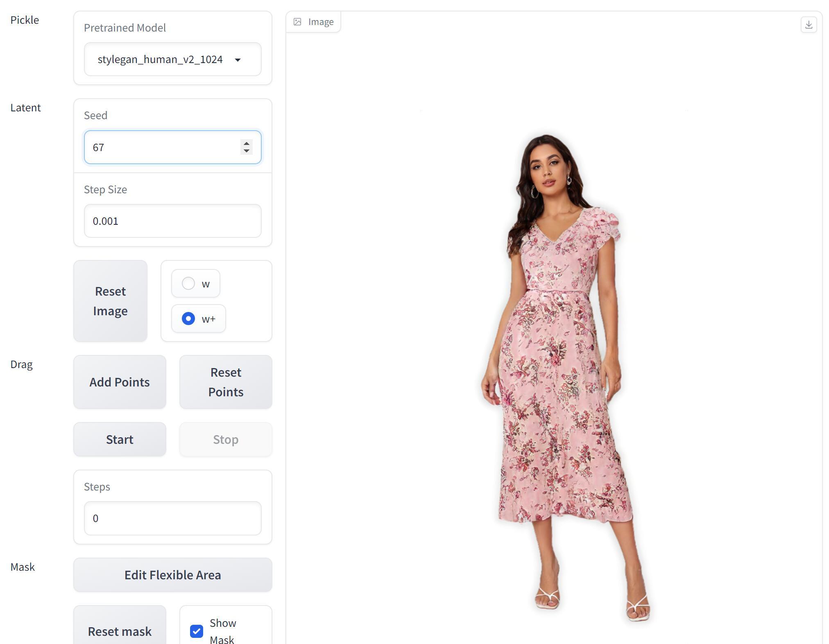The image size is (829, 644).
Task: Click Edit Flexible Area button
Action: point(172,575)
